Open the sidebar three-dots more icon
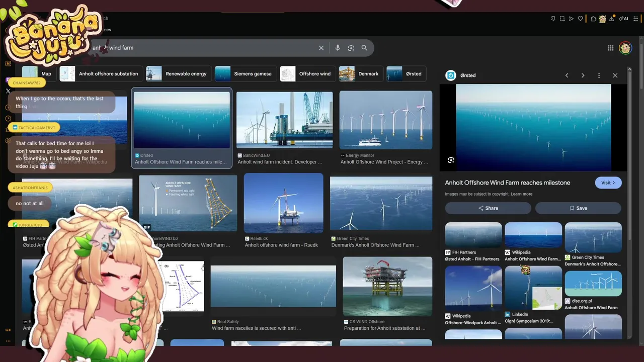The width and height of the screenshot is (644, 362). (x=8, y=341)
